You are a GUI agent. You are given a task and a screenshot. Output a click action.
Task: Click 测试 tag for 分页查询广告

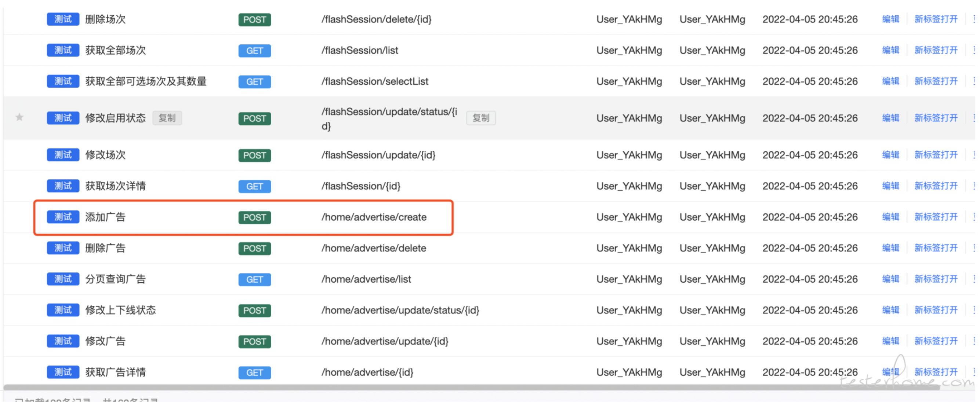point(63,279)
